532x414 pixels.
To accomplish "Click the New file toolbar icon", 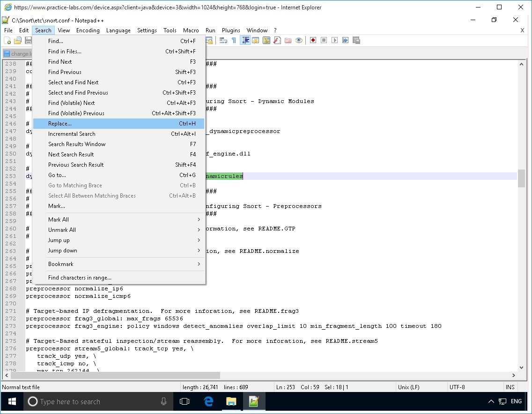I will click(7, 41).
